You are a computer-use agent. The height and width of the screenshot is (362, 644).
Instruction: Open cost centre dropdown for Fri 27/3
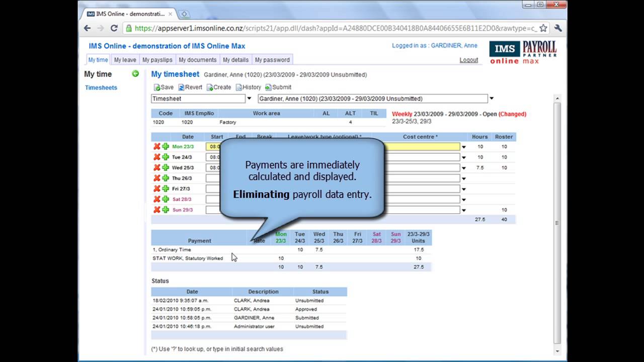pyautogui.click(x=464, y=189)
